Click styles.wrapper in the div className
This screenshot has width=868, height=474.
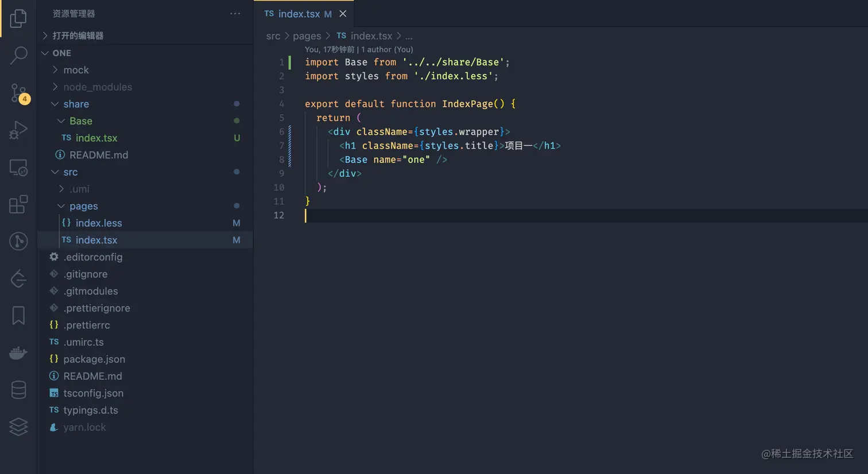tap(459, 131)
